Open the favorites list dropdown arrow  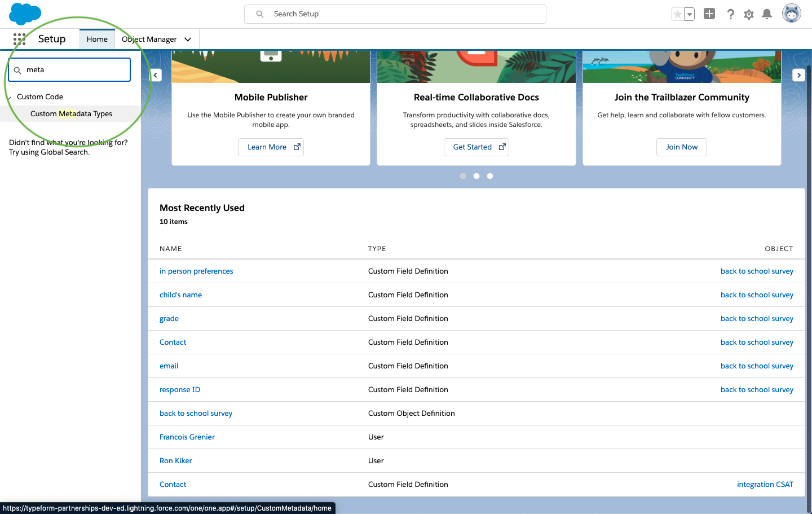point(689,14)
